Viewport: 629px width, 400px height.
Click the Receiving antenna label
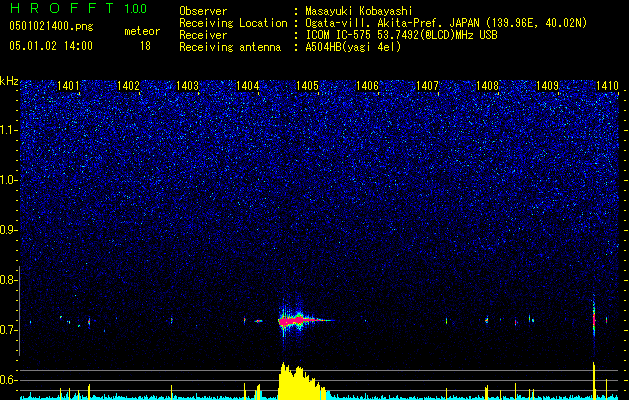pos(230,47)
